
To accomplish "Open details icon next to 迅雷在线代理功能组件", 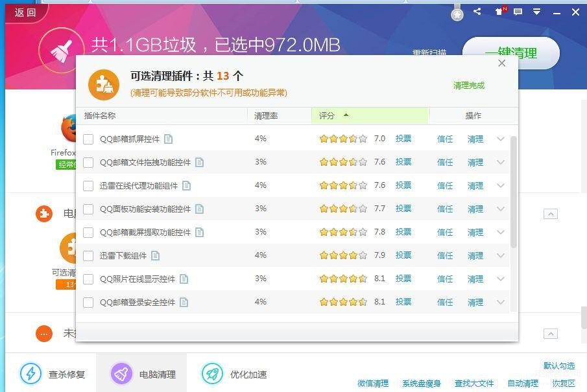I will [x=186, y=185].
